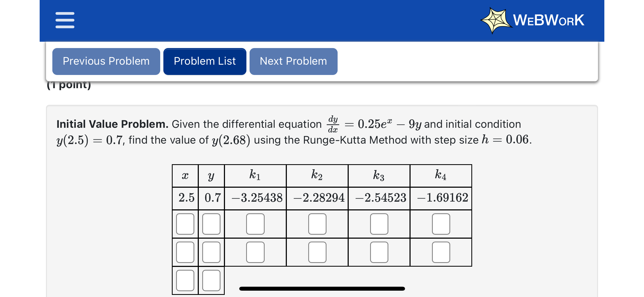Select the k1 input box in the third row
This screenshot has width=644, height=297.
pyautogui.click(x=255, y=253)
